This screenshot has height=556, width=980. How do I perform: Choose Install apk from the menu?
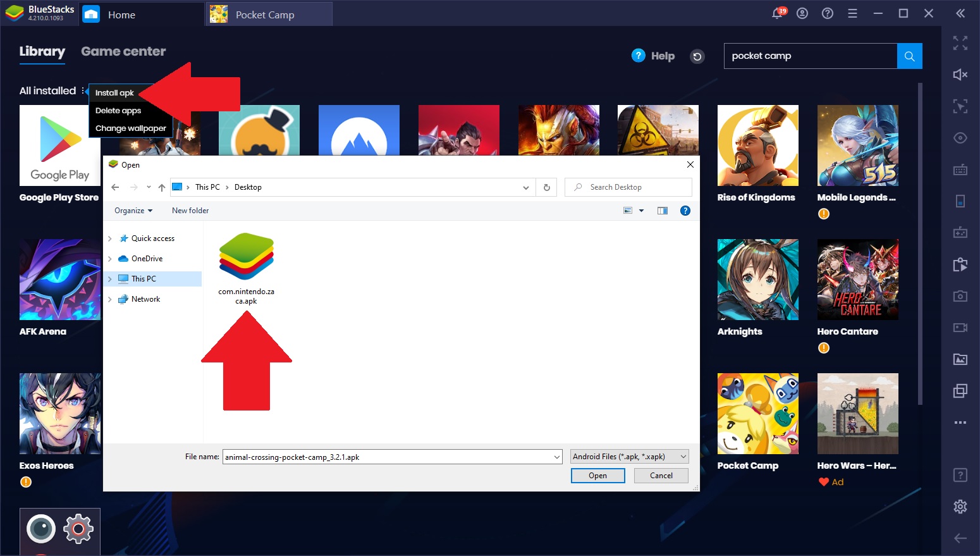coord(114,93)
